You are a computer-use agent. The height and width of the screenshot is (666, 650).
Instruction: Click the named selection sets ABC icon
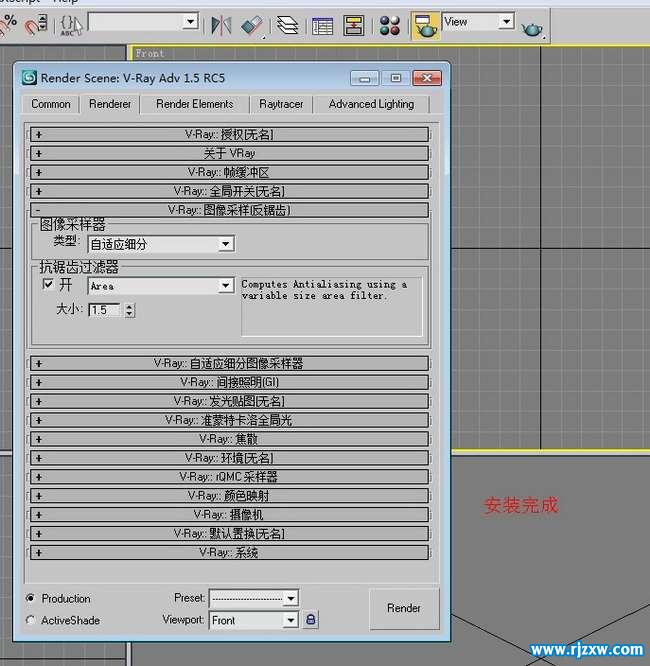[x=70, y=25]
